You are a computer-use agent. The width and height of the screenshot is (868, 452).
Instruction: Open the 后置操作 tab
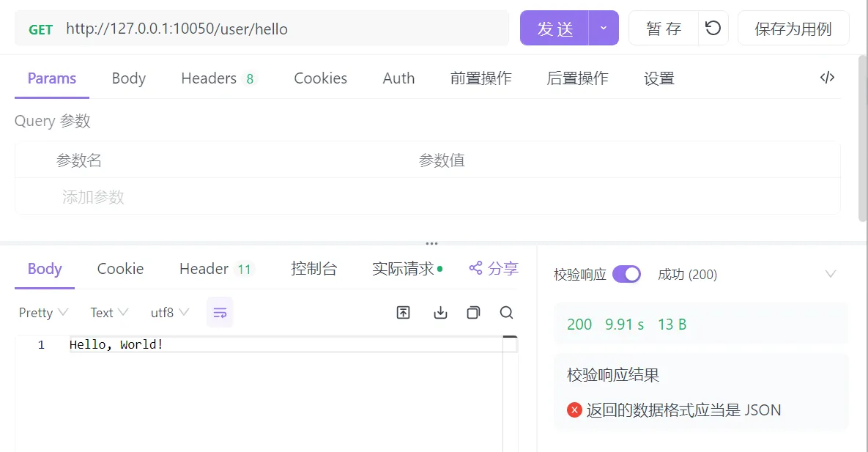577,78
